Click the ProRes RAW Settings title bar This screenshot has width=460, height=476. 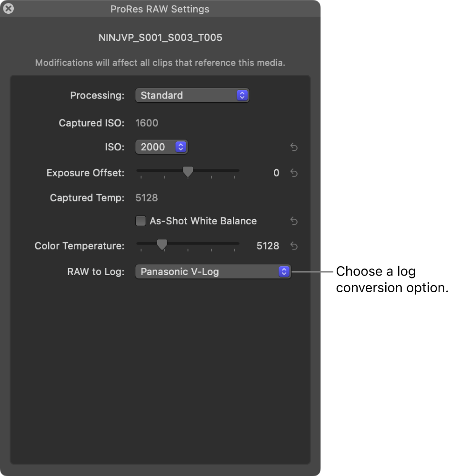tap(160, 9)
